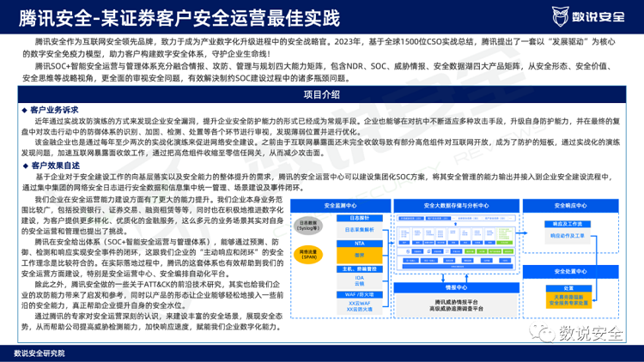
Task: Click the 主机、终端管控 label box
Action: pos(361,269)
